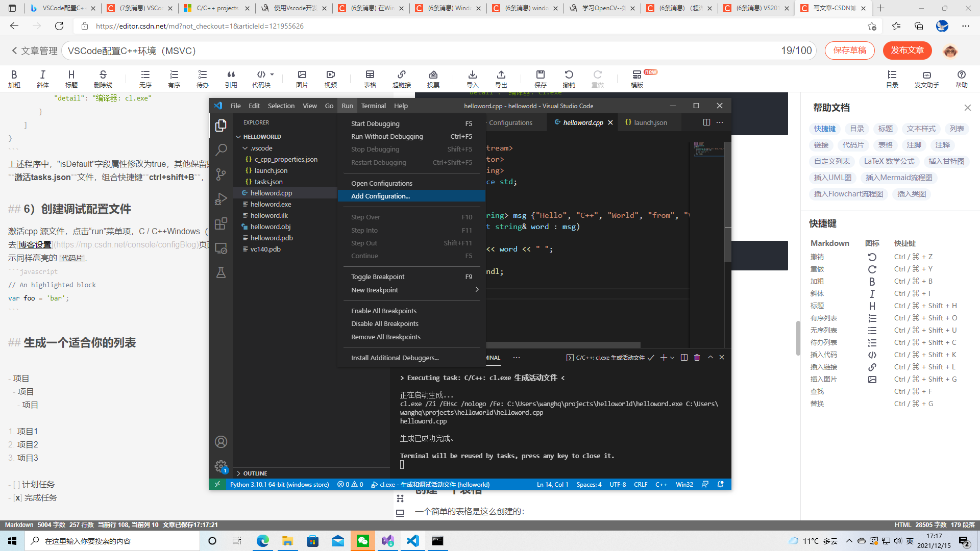
Task: Open editor more actions ellipsis
Action: (720, 122)
